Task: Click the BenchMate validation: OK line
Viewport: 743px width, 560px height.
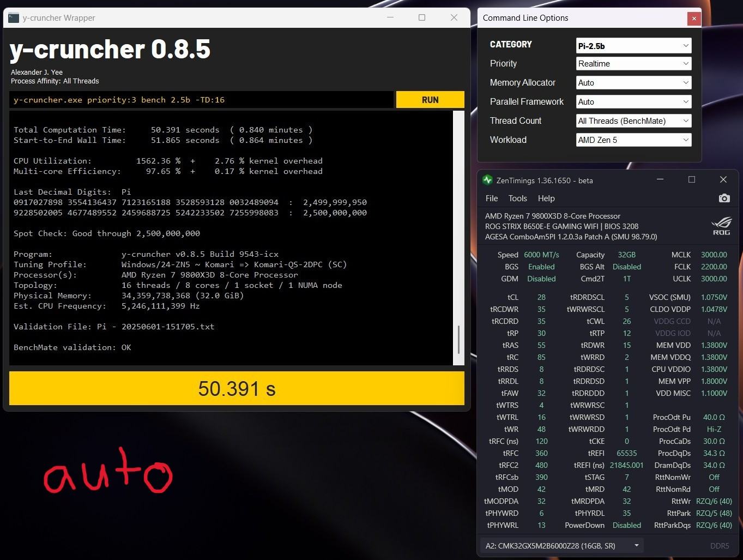Action: (x=73, y=347)
